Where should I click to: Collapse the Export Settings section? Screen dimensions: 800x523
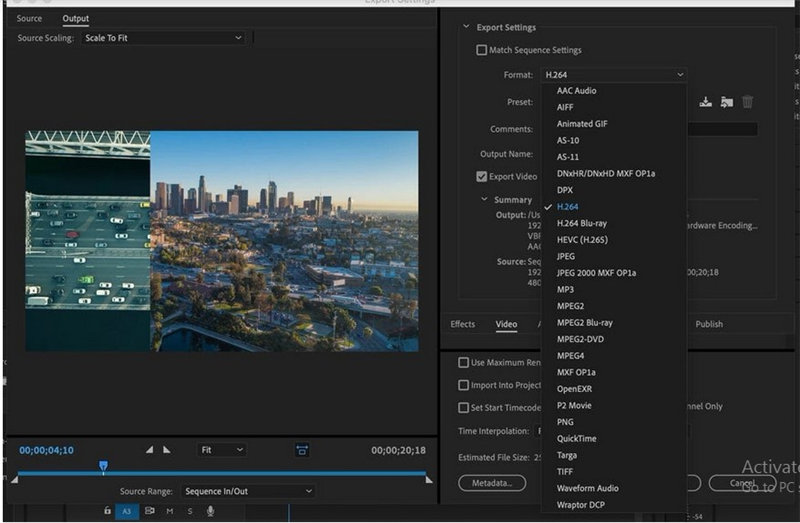(466, 27)
